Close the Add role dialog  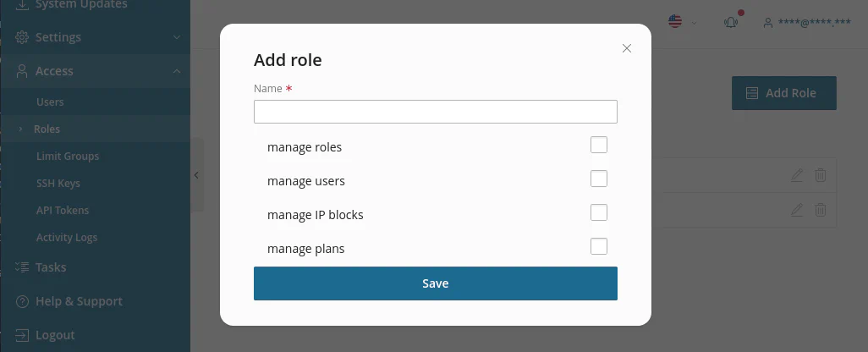pos(627,48)
